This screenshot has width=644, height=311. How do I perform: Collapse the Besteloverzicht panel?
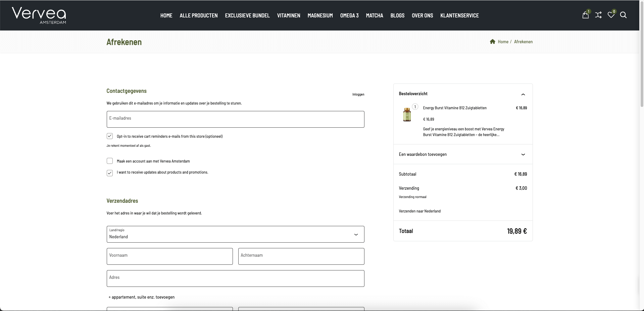point(523,94)
